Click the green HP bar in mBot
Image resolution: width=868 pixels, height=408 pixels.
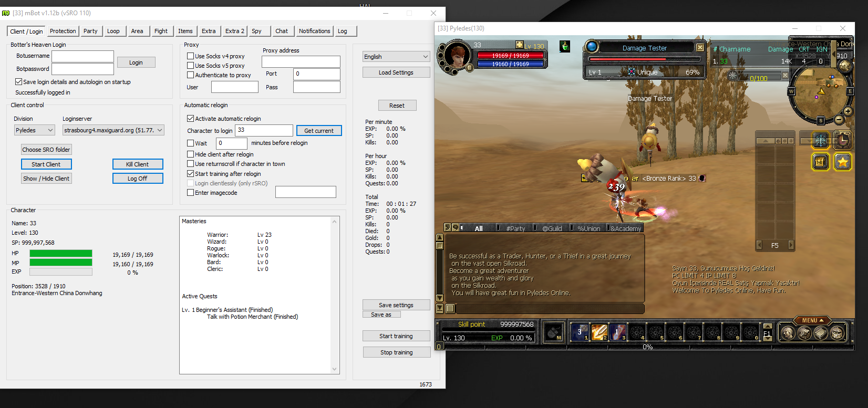(61, 254)
